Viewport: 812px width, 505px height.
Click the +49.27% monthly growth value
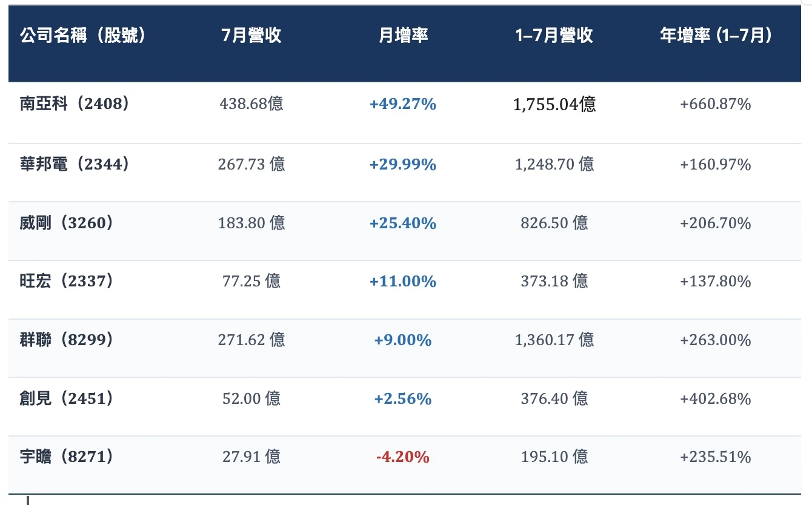403,104
